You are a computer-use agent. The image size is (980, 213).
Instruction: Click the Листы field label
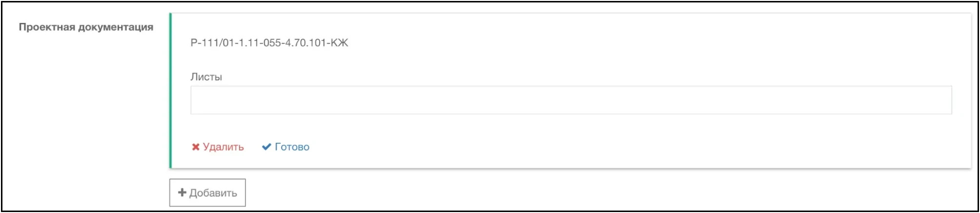(206, 77)
